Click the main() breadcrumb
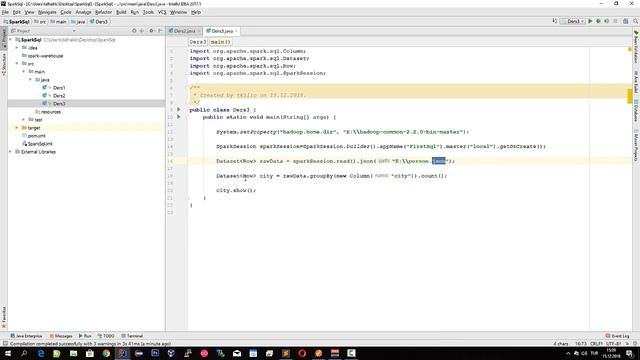The width and height of the screenshot is (640, 360). tap(220, 42)
